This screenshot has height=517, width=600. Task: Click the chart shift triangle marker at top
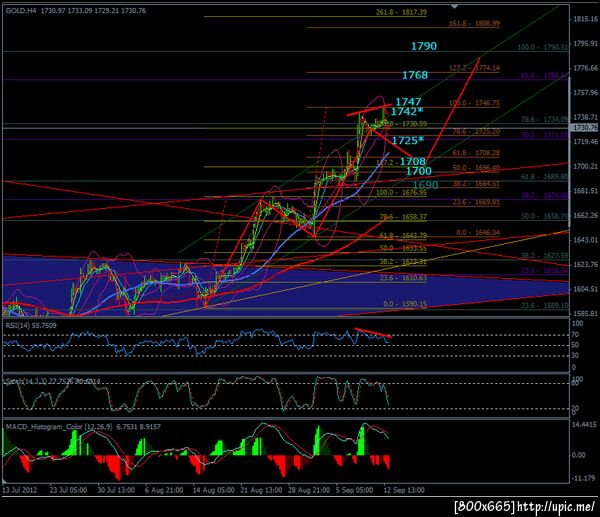click(x=454, y=7)
